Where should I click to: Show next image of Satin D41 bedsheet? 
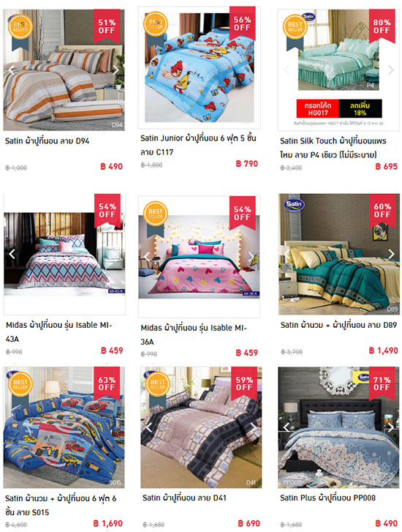253,427
